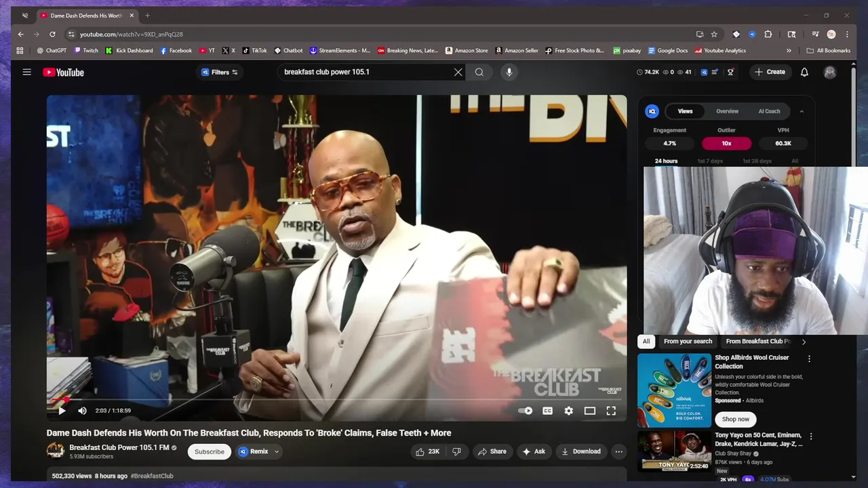The height and width of the screenshot is (488, 868).
Task: Open YouTube notifications bell
Action: [x=804, y=72]
